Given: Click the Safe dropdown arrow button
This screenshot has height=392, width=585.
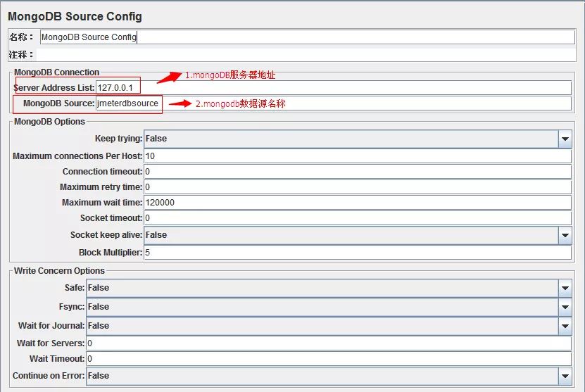Looking at the screenshot, I should click(565, 288).
